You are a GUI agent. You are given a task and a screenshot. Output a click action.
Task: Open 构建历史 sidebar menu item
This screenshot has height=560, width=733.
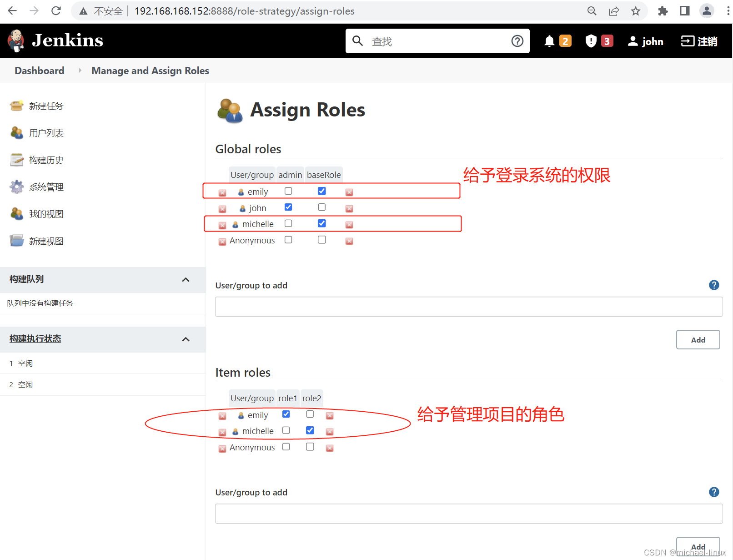[46, 160]
